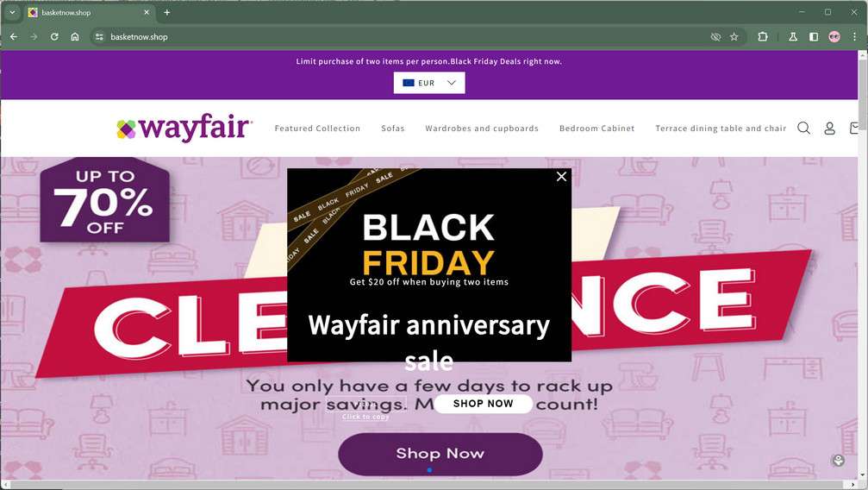Open the browser extensions puzzle icon
This screenshot has height=490, width=868.
pos(763,36)
